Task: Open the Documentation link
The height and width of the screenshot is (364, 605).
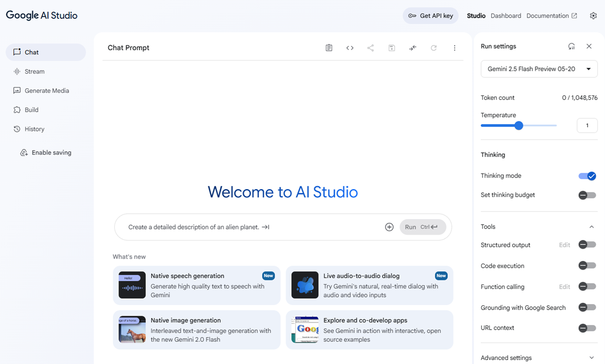Action: point(552,16)
